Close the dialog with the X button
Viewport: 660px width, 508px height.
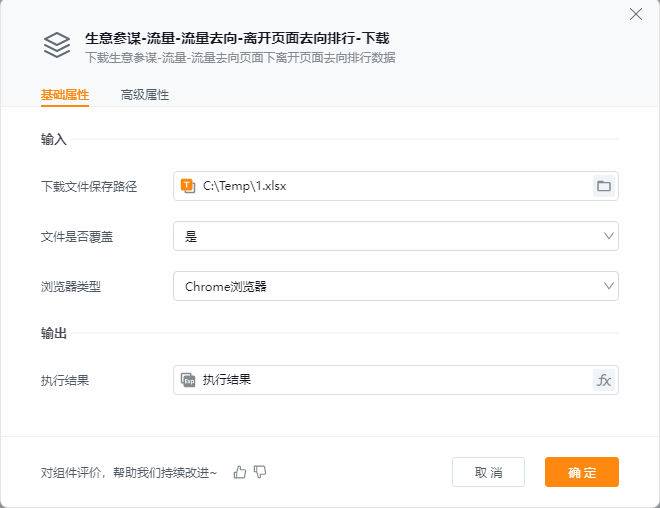(x=635, y=14)
